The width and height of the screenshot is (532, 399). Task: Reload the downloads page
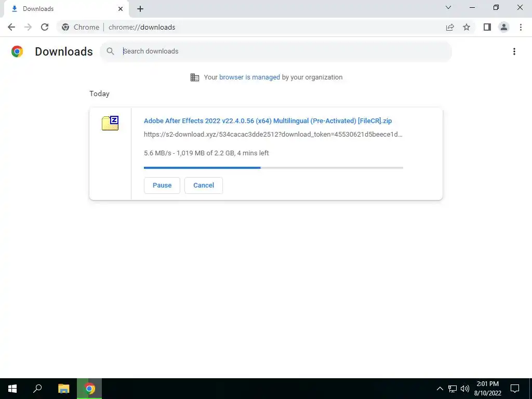45,27
